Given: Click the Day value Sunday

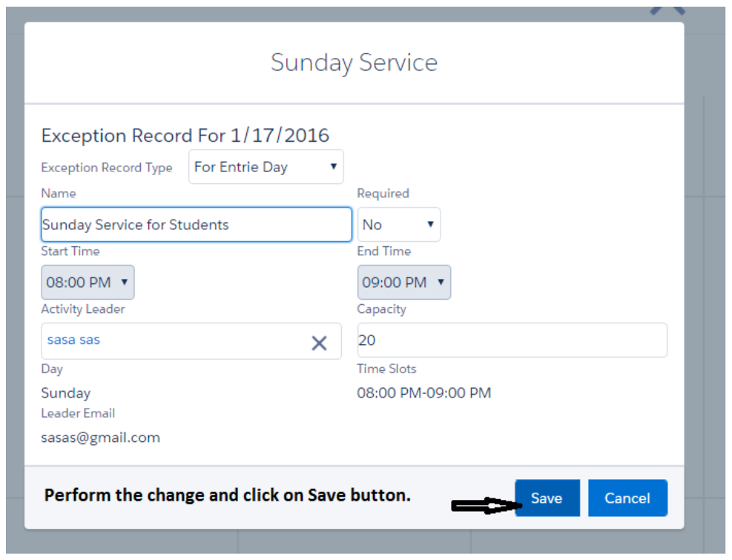Looking at the screenshot, I should tap(65, 393).
